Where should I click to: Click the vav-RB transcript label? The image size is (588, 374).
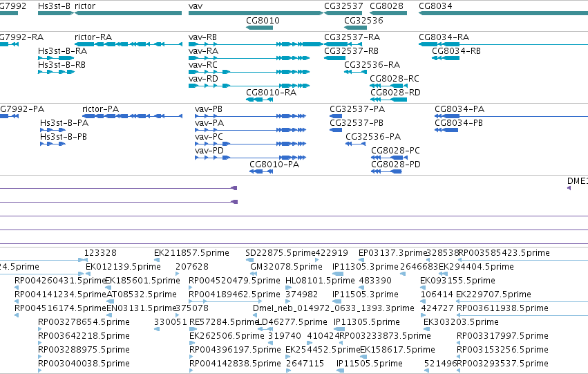202,37
